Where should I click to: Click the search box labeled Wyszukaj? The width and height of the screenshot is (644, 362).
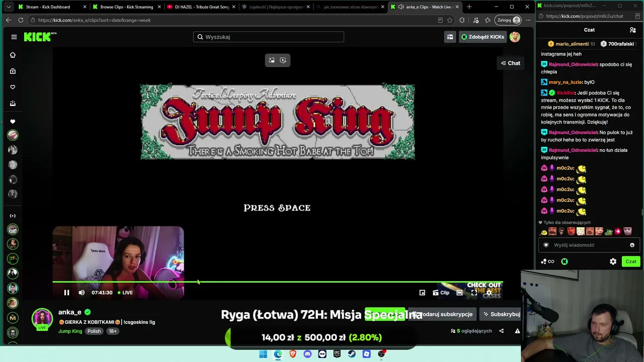tap(269, 37)
